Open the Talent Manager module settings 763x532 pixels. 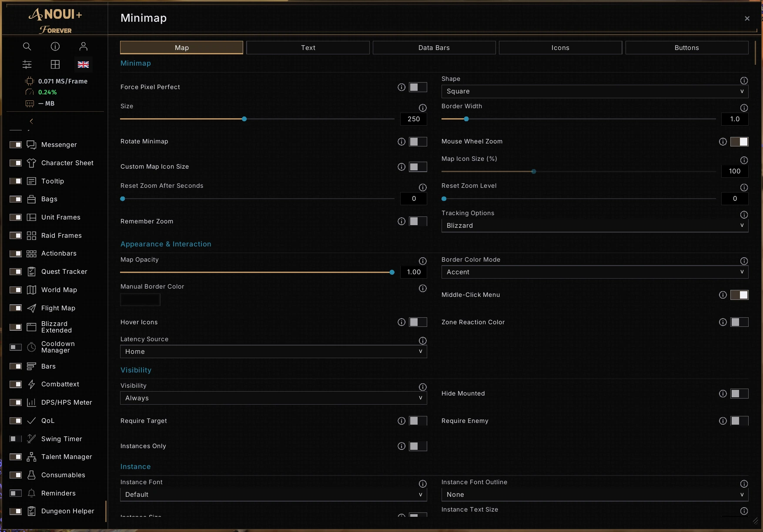click(67, 457)
